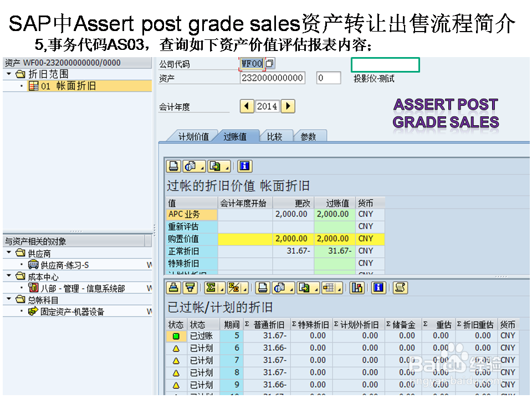Open the views icon in the upper table toolbar
The width and height of the screenshot is (532, 399).
coord(190,166)
